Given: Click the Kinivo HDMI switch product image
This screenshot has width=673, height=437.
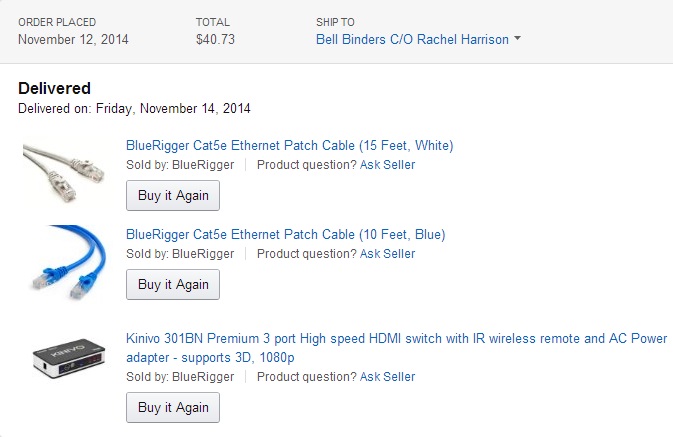Looking at the screenshot, I should [x=70, y=360].
